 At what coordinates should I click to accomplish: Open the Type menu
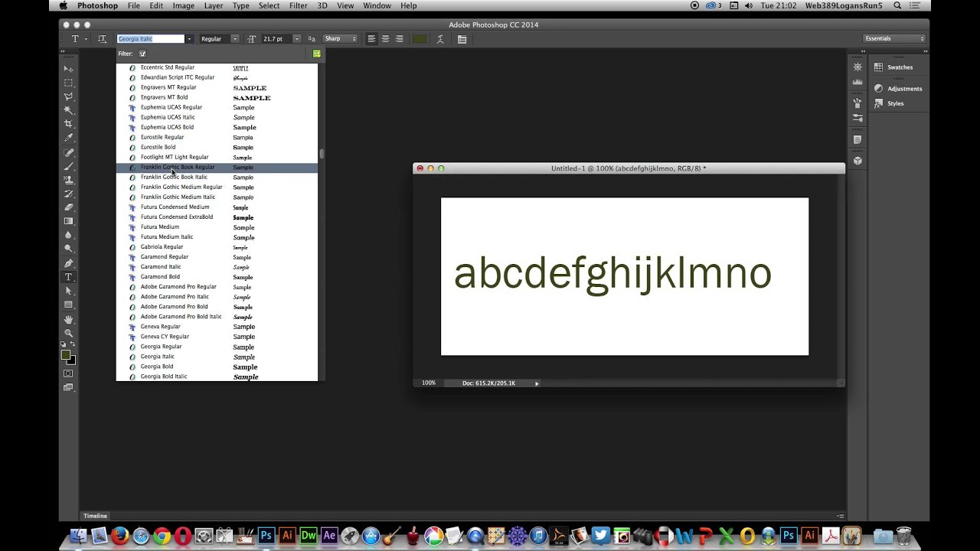(x=241, y=5)
